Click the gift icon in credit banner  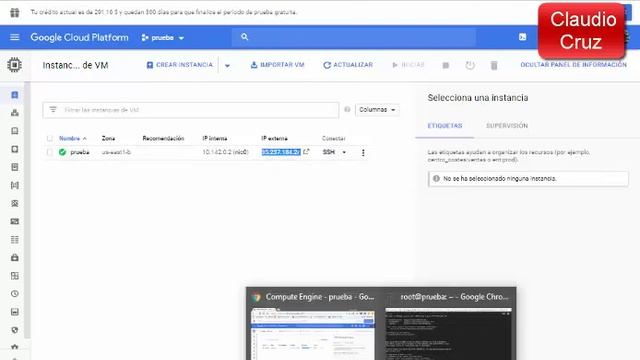click(x=15, y=12)
